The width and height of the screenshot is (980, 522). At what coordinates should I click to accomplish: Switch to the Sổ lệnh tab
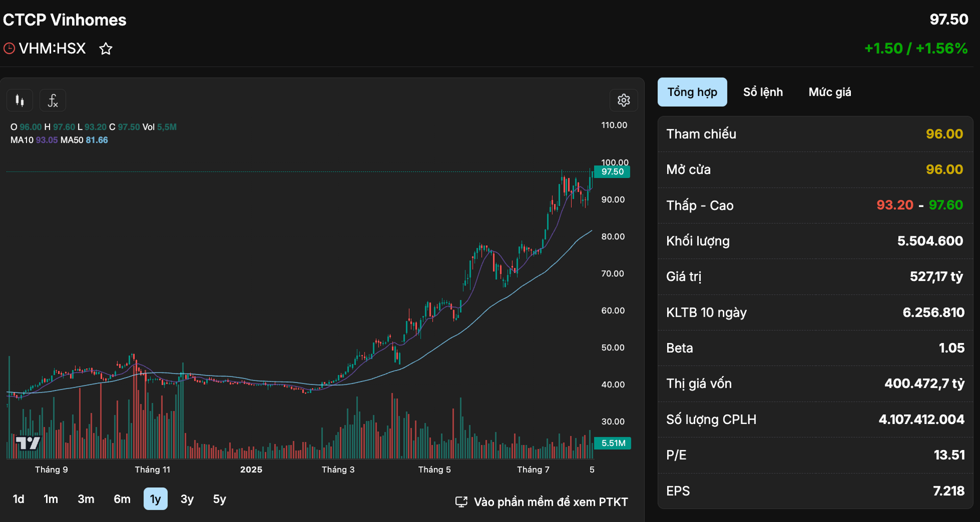763,92
